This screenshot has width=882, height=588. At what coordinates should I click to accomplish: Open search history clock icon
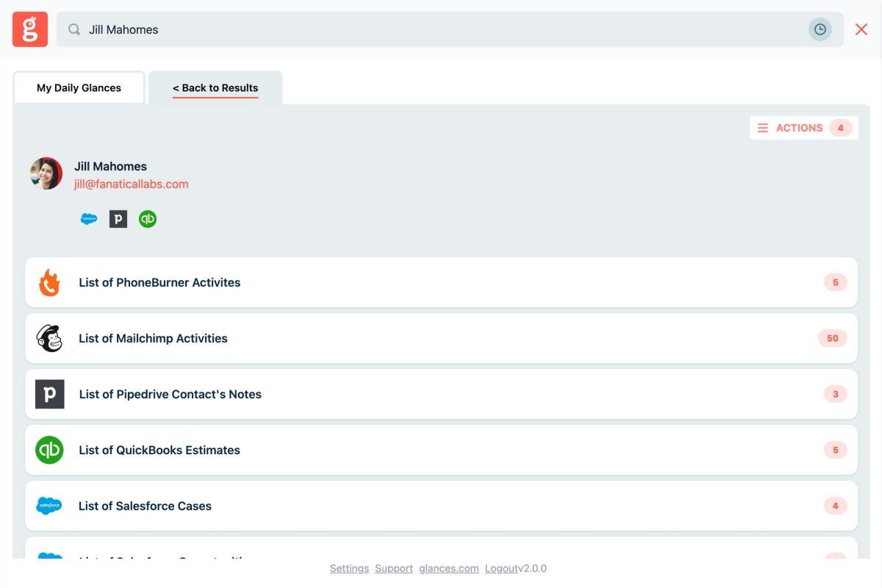[x=820, y=29]
